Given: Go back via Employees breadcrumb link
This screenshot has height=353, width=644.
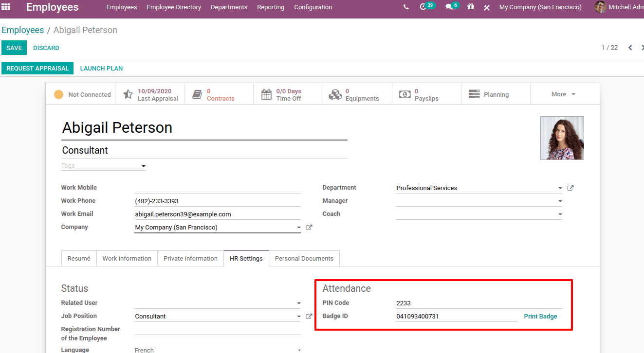Looking at the screenshot, I should (x=23, y=30).
